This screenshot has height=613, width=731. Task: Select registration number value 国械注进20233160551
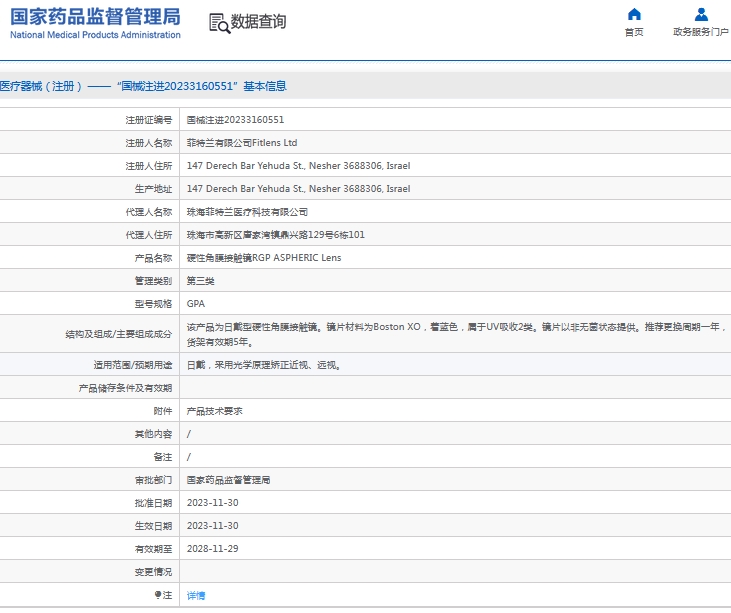coord(235,120)
